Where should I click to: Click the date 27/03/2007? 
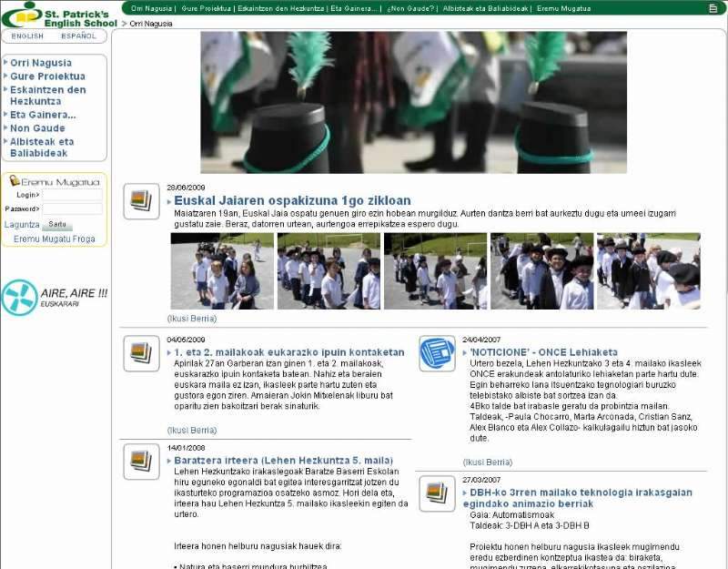[x=481, y=480]
